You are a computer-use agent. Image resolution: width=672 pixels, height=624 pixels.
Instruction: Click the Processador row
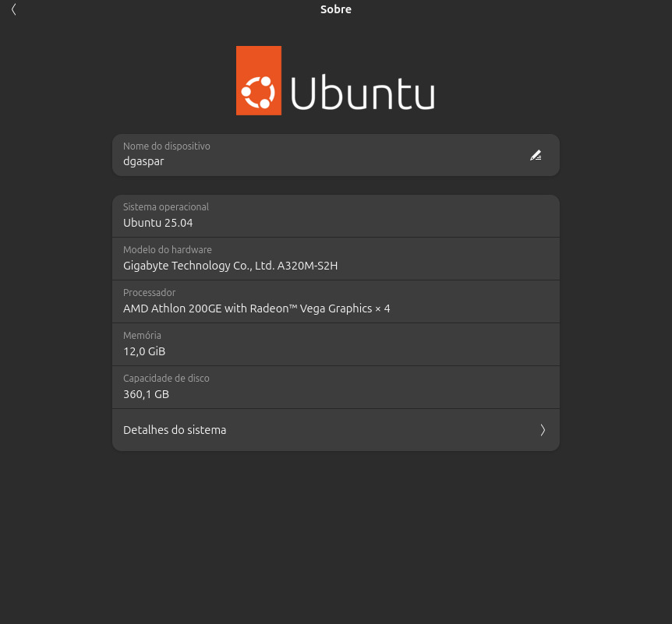tap(336, 301)
